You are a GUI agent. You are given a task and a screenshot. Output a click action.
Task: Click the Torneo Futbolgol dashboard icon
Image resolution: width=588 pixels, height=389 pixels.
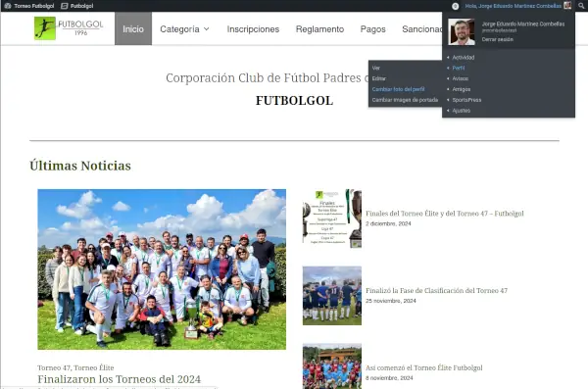point(8,6)
